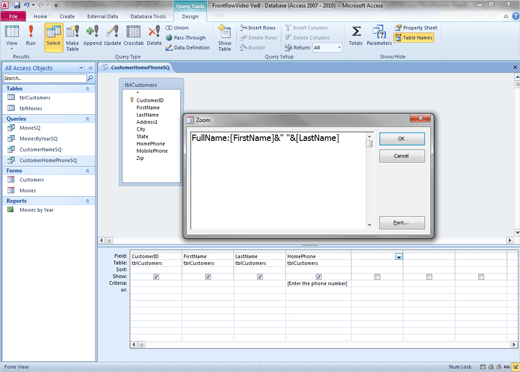This screenshot has width=520, height=372.
Task: Choose the Crosstab query type icon
Action: pyautogui.click(x=133, y=35)
